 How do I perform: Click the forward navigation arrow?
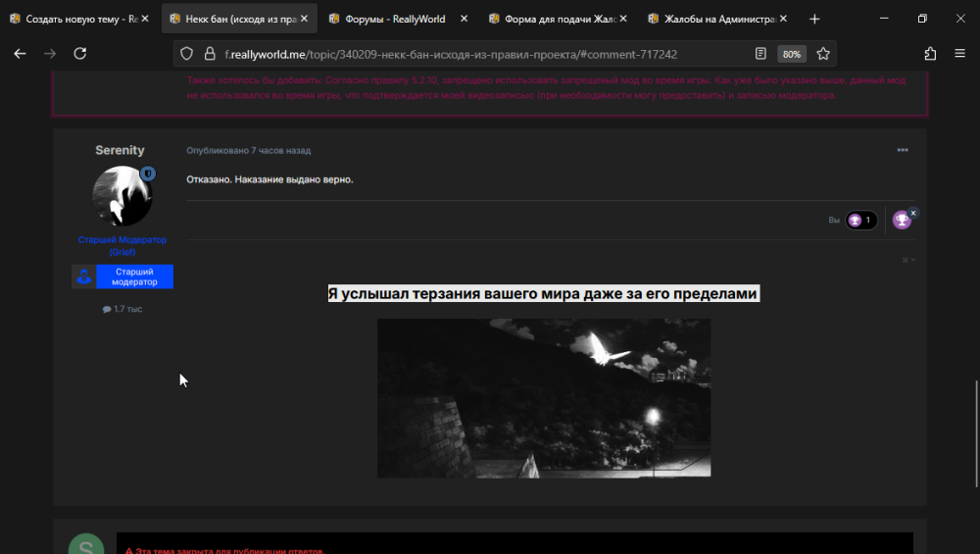(50, 54)
